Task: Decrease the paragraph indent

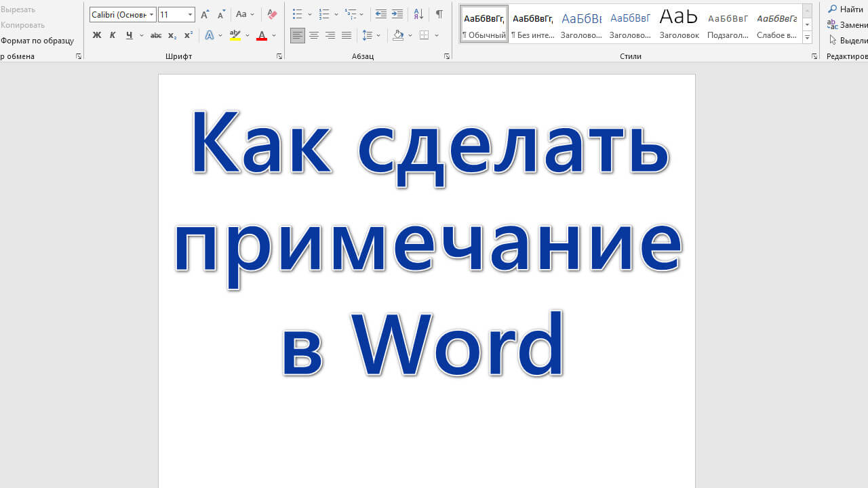Action: [x=381, y=14]
